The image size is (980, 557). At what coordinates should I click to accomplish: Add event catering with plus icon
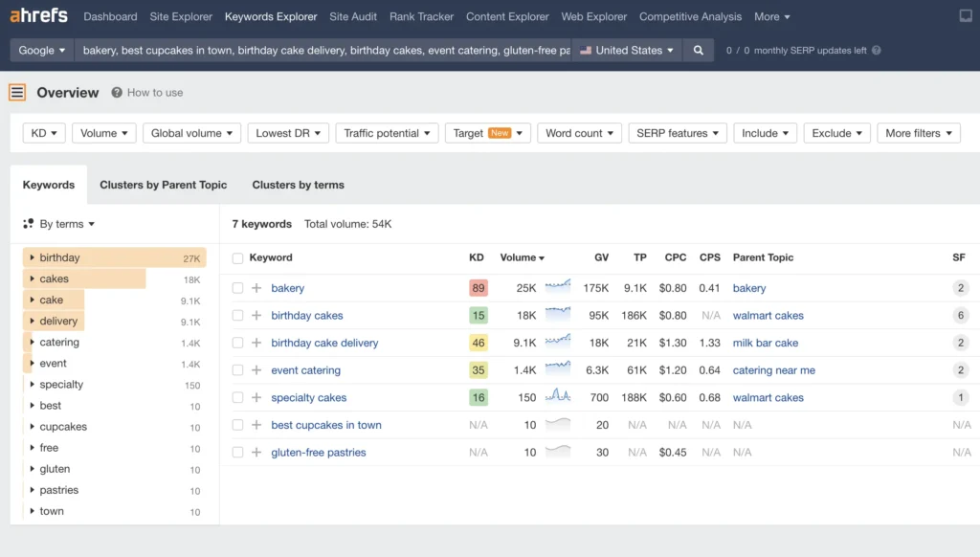point(256,370)
